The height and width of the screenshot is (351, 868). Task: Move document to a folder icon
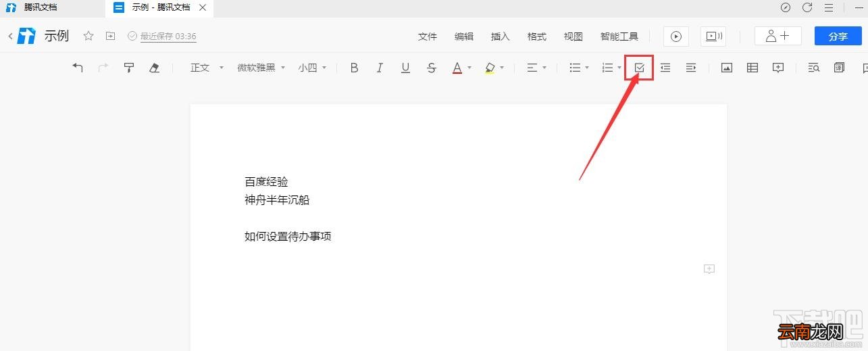click(x=111, y=36)
